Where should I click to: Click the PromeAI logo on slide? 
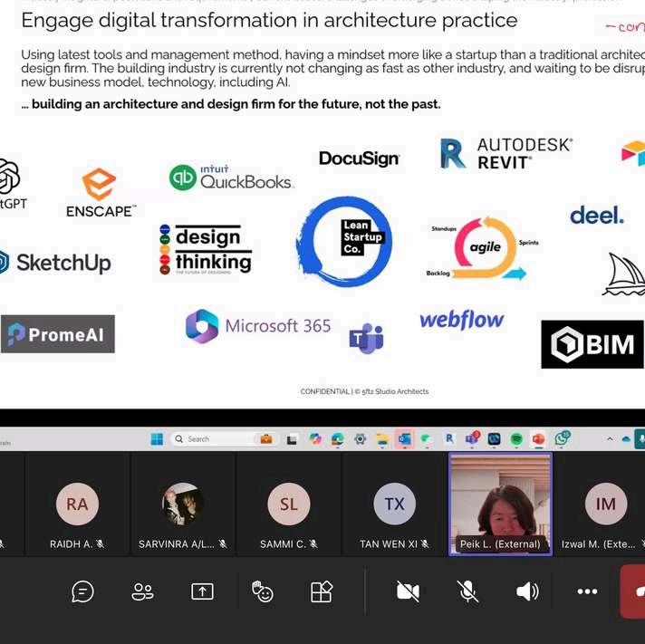click(58, 334)
